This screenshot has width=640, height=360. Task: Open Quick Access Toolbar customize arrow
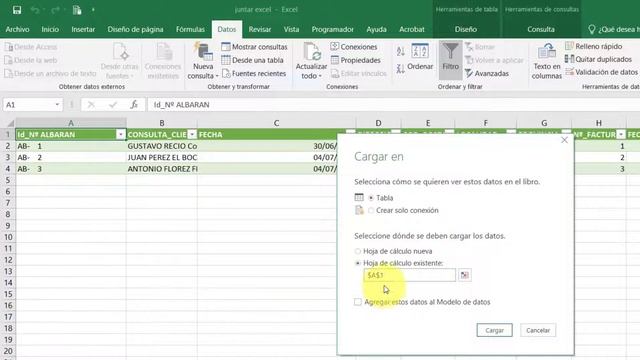point(93,10)
